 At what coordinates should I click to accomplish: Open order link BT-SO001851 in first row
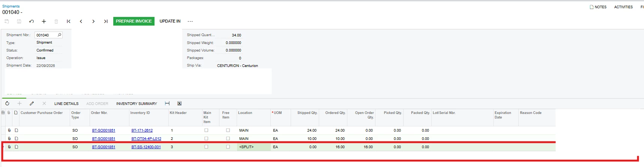point(104,131)
